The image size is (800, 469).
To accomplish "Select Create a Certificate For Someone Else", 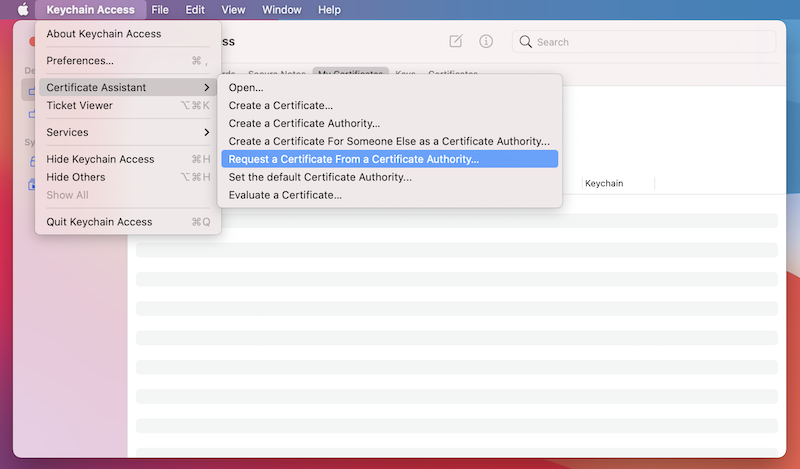I will pos(390,141).
